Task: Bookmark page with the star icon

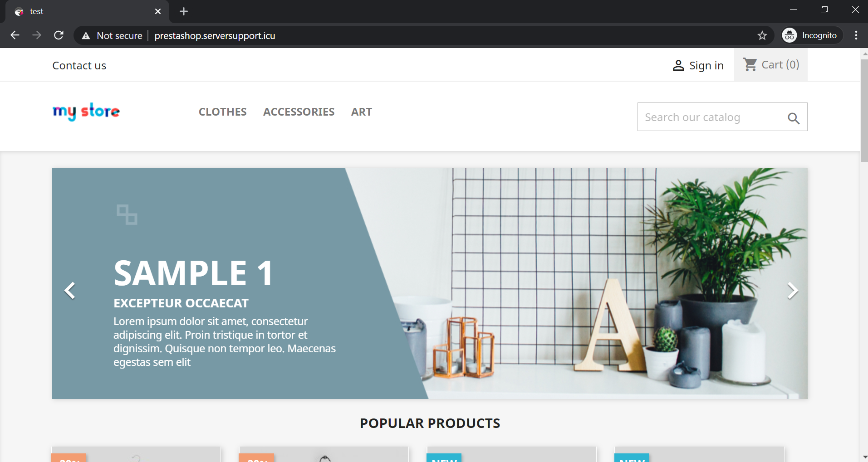Action: tap(762, 35)
